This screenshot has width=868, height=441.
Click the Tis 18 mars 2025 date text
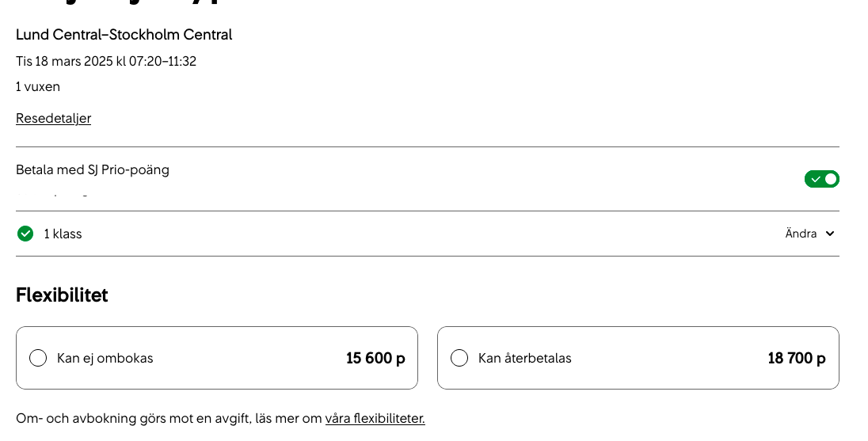pos(106,61)
